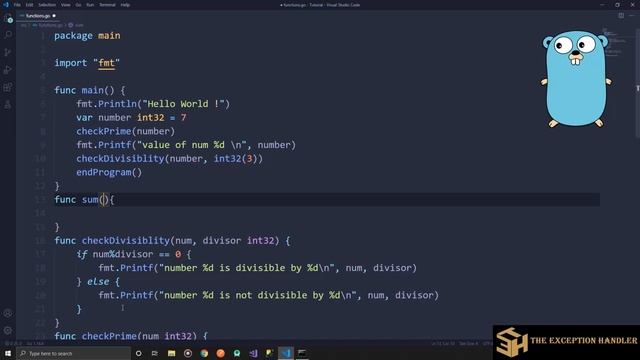The image size is (640, 360).
Task: Open the Windows Start menu
Action: tap(8, 353)
